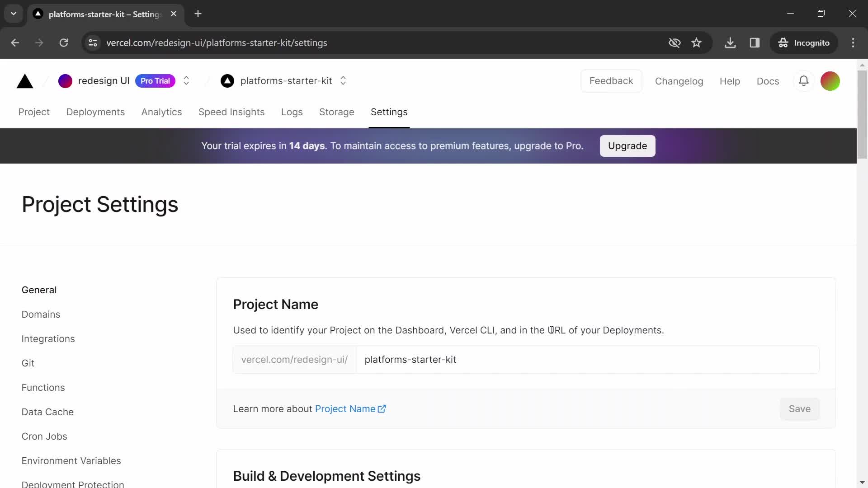The width and height of the screenshot is (868, 488).
Task: Open the Changelog link
Action: coord(679,81)
